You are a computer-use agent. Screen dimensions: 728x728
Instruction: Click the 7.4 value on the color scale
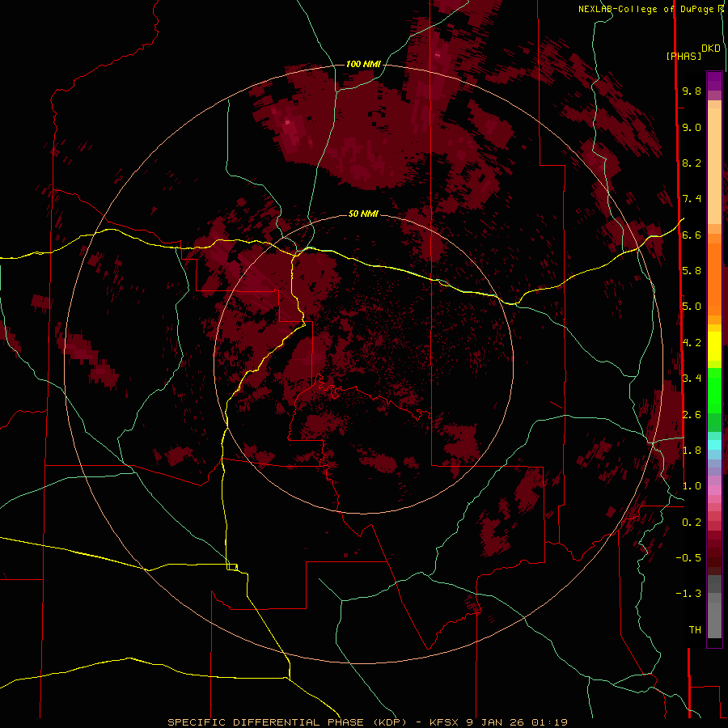[x=692, y=199]
